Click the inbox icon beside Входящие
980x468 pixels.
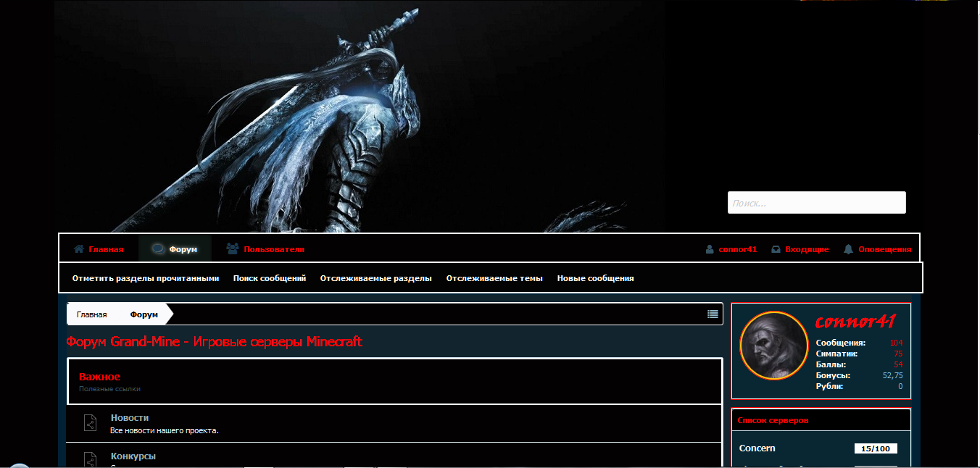776,249
